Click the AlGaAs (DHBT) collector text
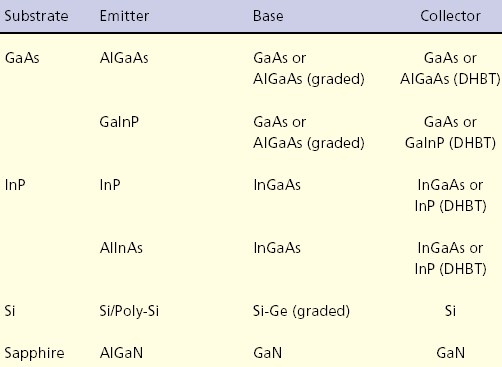 (x=450, y=79)
